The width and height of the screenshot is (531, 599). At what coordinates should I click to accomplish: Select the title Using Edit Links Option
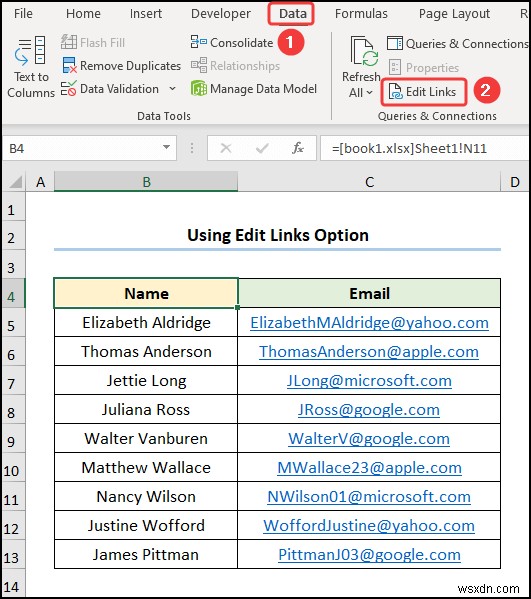278,235
